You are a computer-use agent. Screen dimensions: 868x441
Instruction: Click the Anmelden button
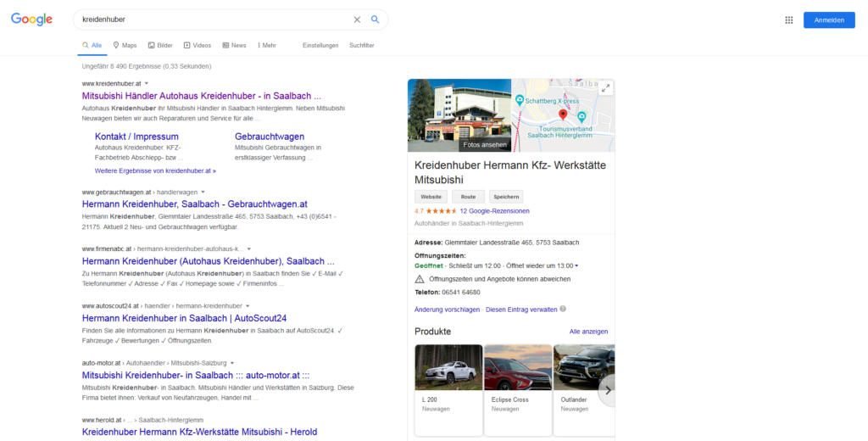coord(829,20)
